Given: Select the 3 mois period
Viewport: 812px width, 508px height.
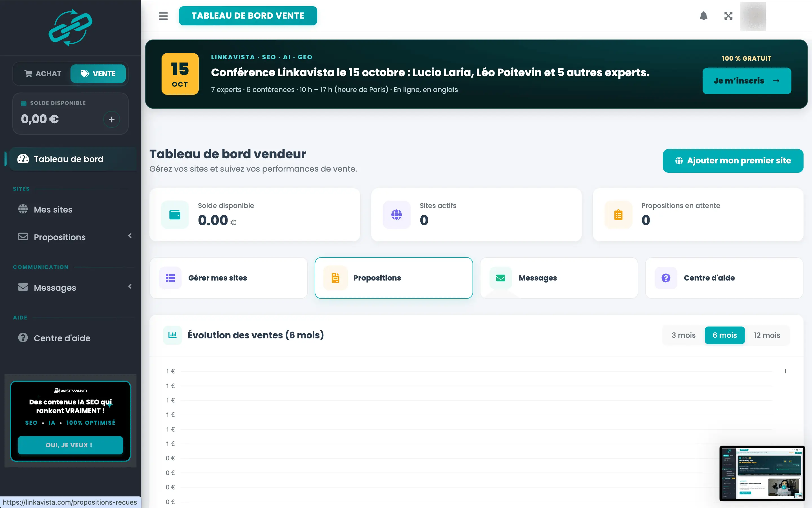Looking at the screenshot, I should point(683,335).
